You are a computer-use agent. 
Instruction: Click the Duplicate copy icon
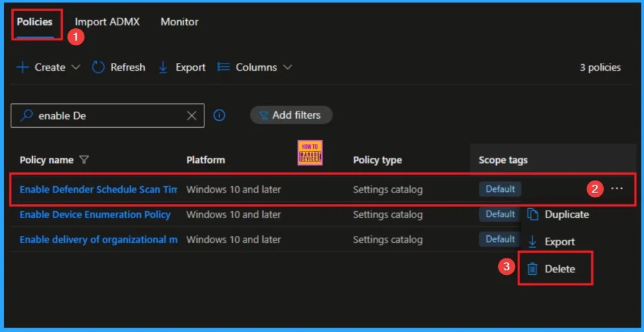point(533,214)
